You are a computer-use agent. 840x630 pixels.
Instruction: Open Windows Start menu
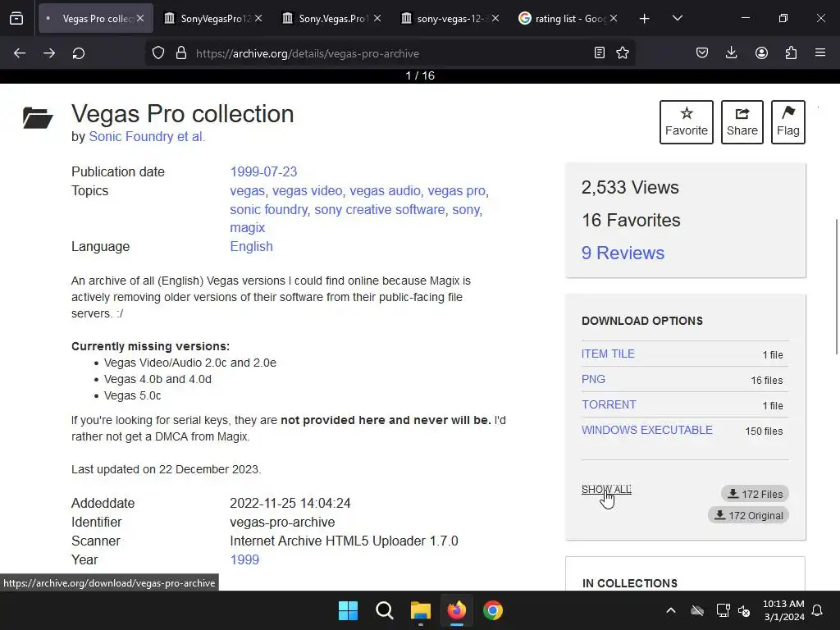[x=348, y=610]
